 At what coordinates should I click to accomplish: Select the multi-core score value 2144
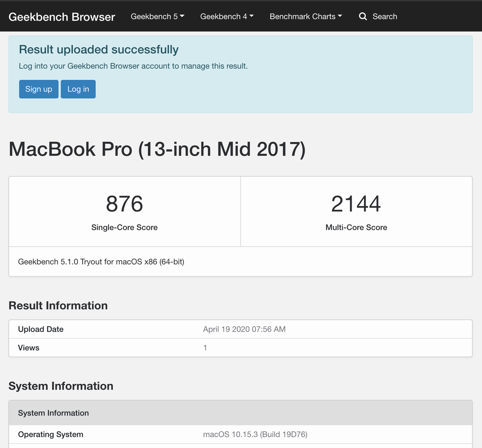[x=356, y=204]
